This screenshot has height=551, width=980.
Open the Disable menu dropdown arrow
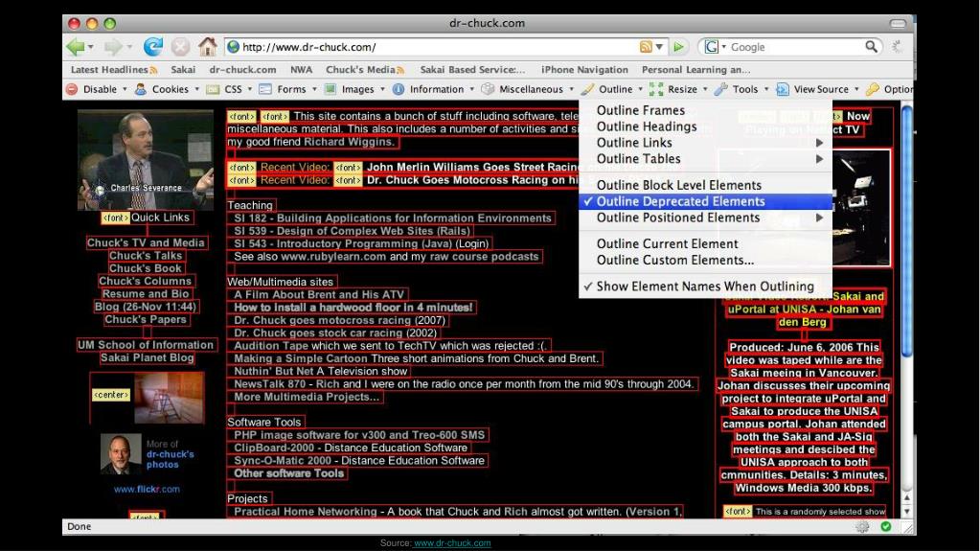pos(125,89)
